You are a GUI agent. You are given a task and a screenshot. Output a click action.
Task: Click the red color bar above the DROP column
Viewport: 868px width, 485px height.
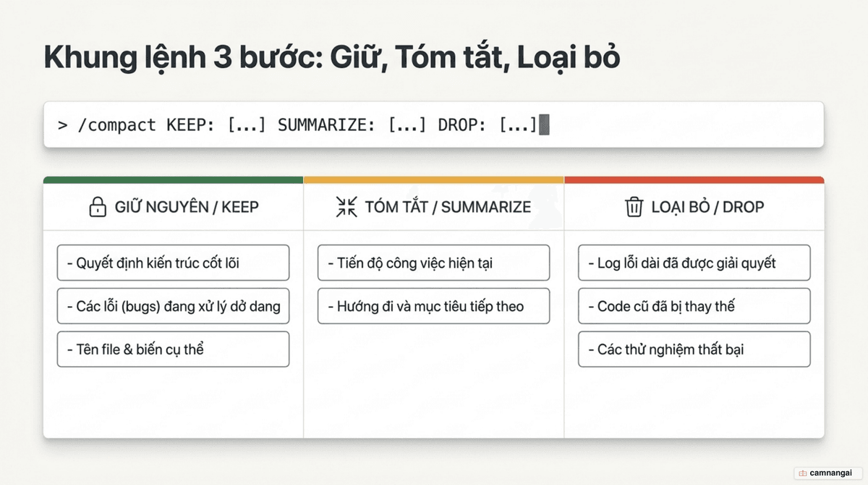coord(694,180)
